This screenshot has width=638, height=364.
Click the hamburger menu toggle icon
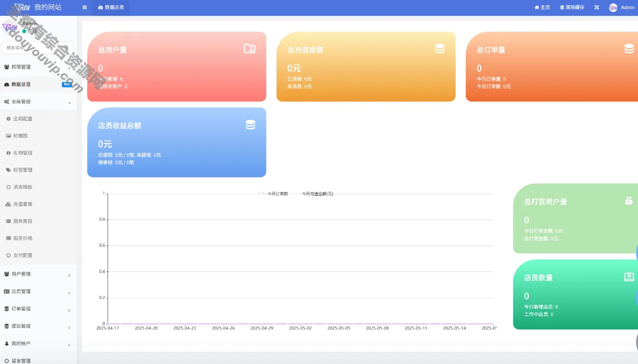point(84,8)
